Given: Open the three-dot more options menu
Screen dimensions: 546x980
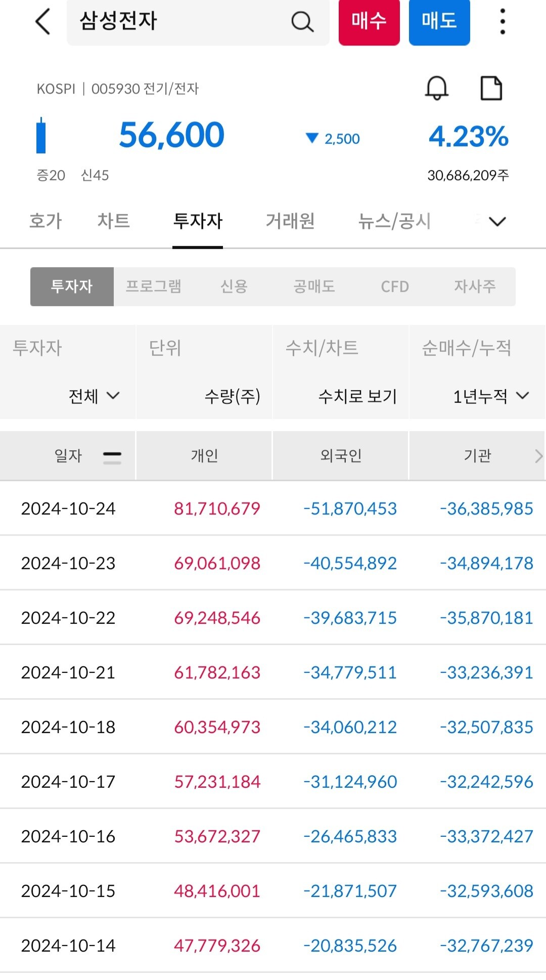Looking at the screenshot, I should pos(502,22).
